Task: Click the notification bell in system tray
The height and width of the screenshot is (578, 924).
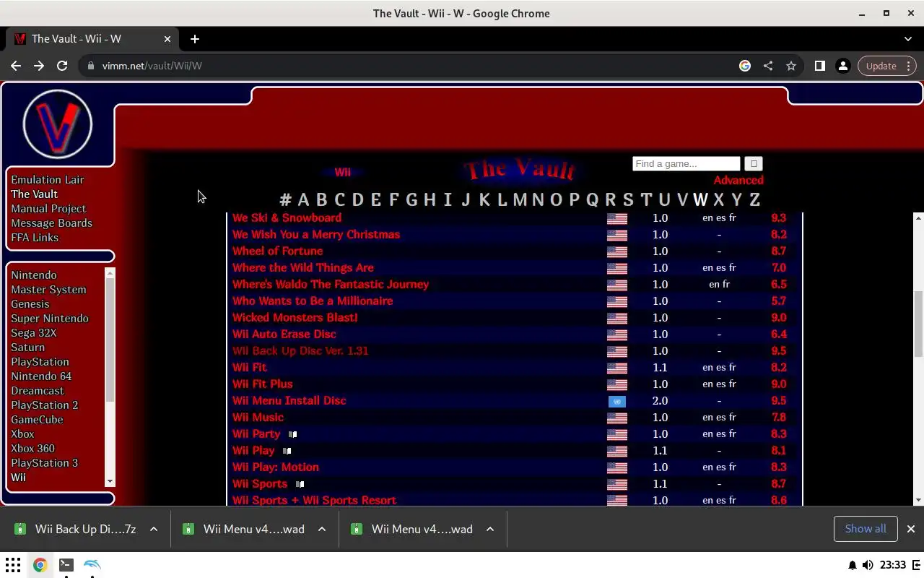Action: (x=853, y=565)
